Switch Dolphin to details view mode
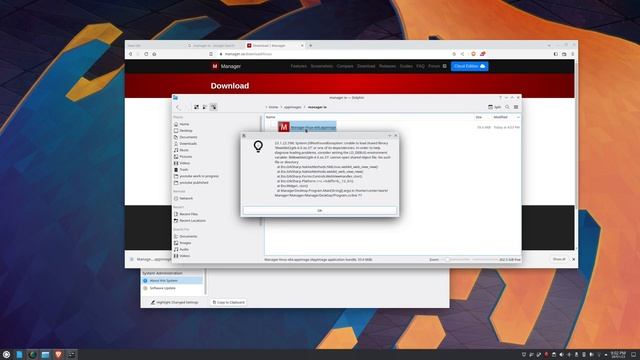 (x=213, y=107)
